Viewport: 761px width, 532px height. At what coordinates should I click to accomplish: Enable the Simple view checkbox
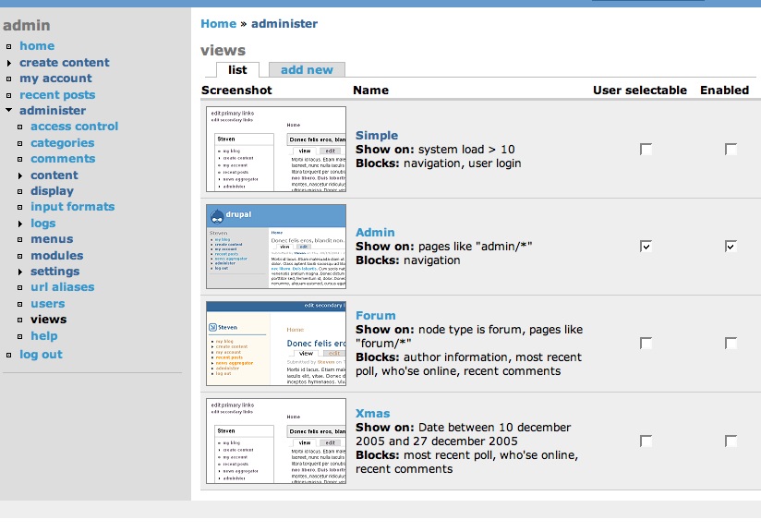(731, 150)
